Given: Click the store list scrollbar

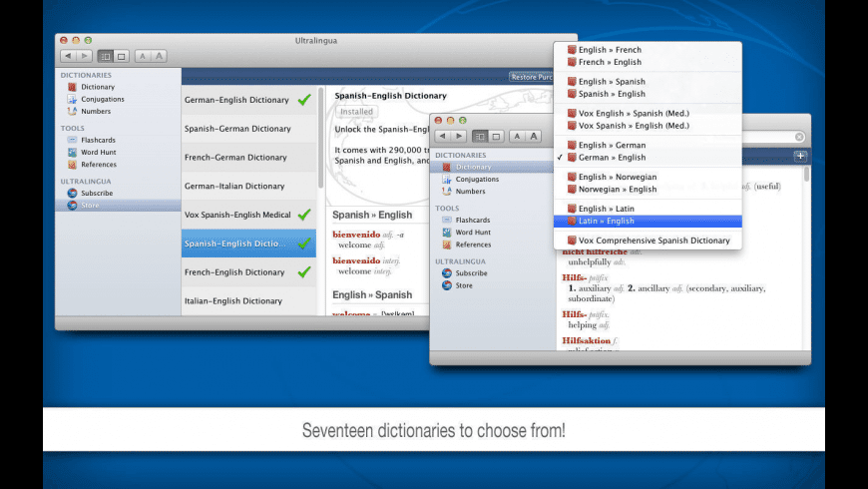Looking at the screenshot, I should pyautogui.click(x=320, y=138).
